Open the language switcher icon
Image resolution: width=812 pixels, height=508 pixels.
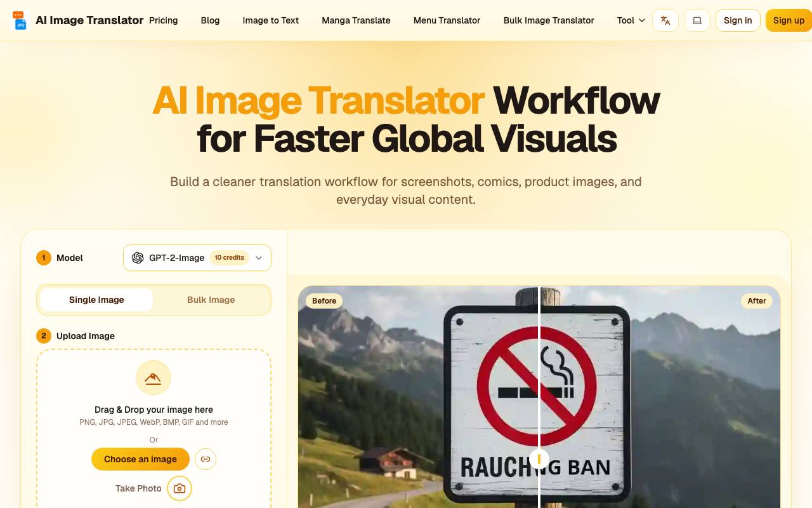(665, 20)
